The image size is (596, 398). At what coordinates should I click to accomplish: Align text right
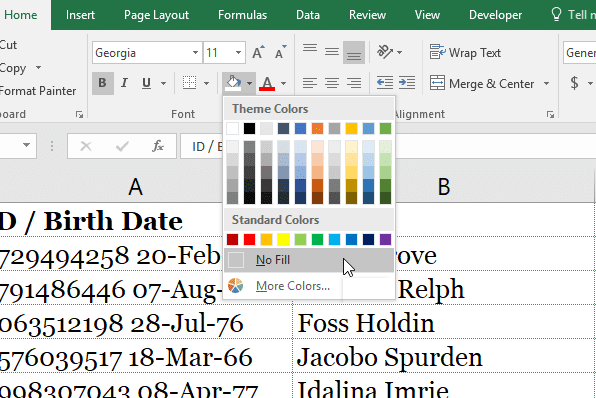coord(354,83)
